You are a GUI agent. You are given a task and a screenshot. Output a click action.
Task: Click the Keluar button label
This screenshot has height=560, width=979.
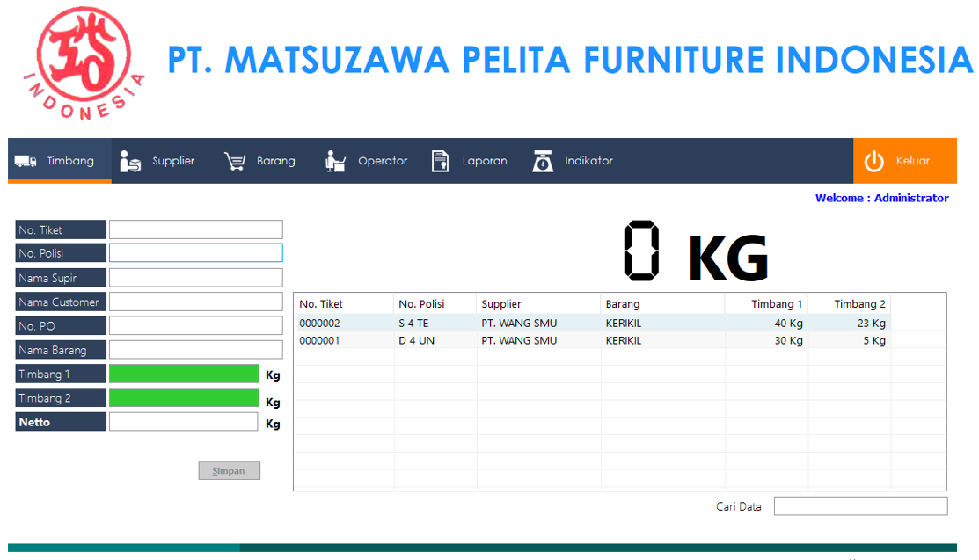[x=913, y=161]
